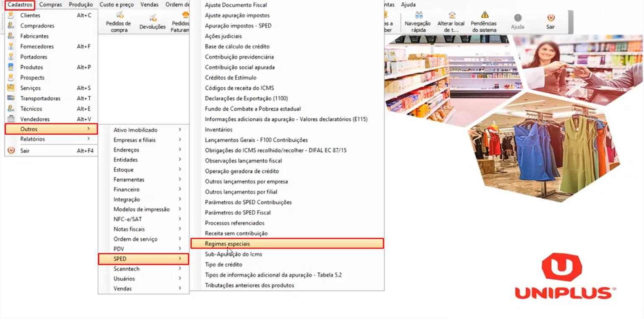This screenshot has width=644, height=319.
Task: Click the Produtos icon in Cadastros menu
Action: tap(11, 67)
